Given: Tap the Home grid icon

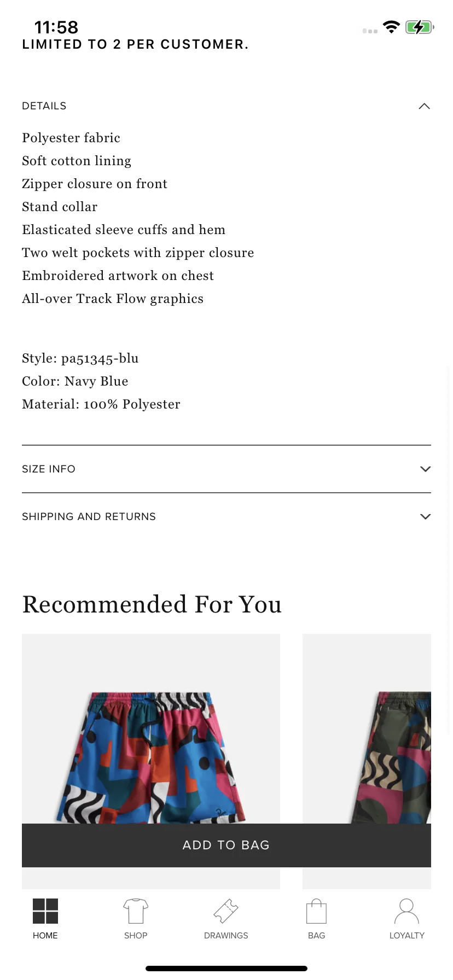Looking at the screenshot, I should (45, 911).
